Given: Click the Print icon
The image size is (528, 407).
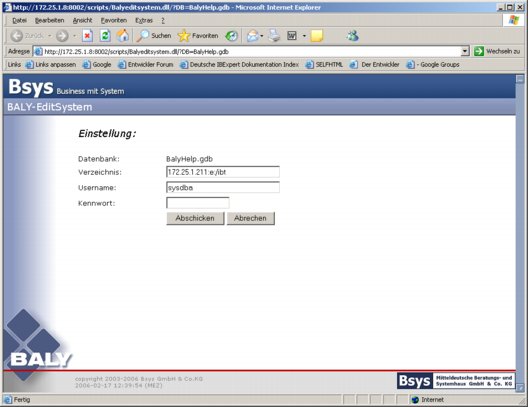Looking at the screenshot, I should coord(274,36).
